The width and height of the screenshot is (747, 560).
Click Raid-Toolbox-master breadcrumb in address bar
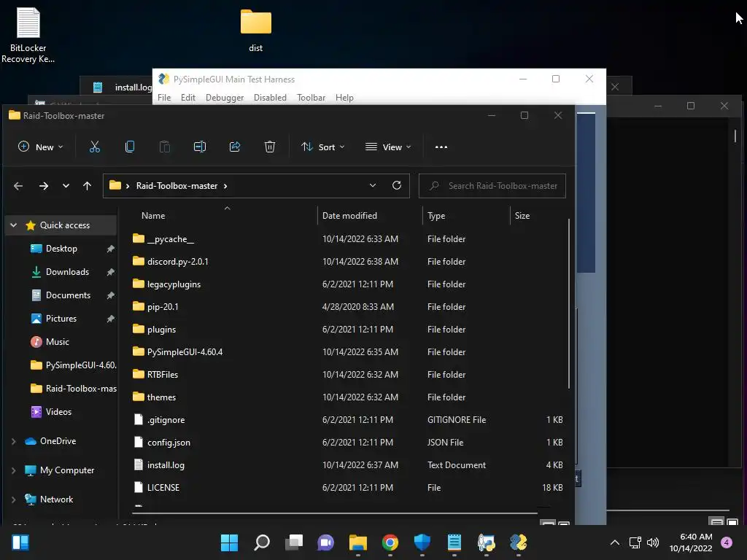click(177, 186)
